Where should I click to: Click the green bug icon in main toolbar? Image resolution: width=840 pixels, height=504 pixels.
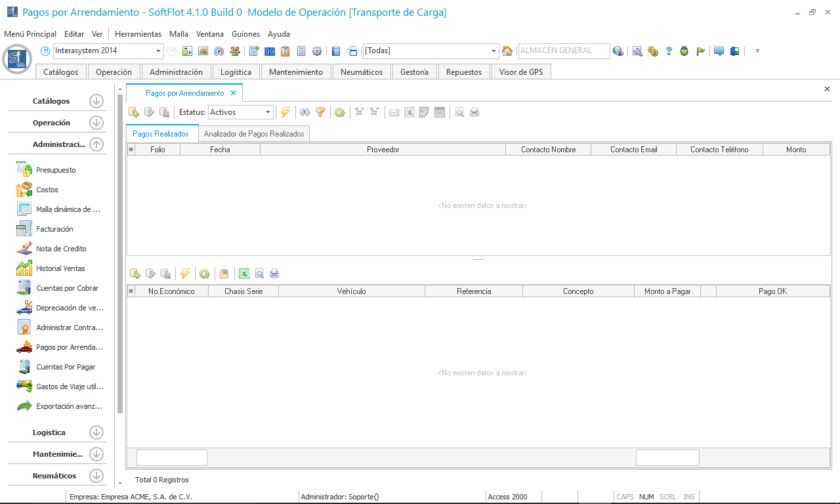tap(684, 51)
